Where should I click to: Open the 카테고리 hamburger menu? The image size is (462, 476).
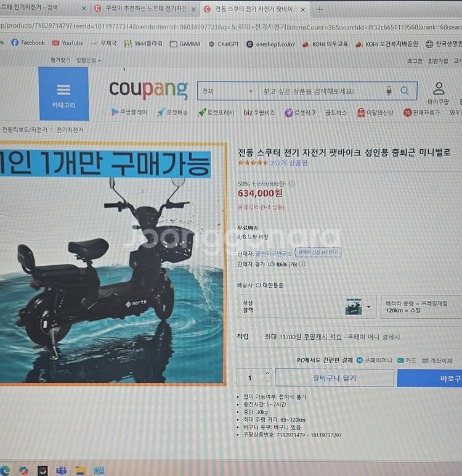coord(63,94)
